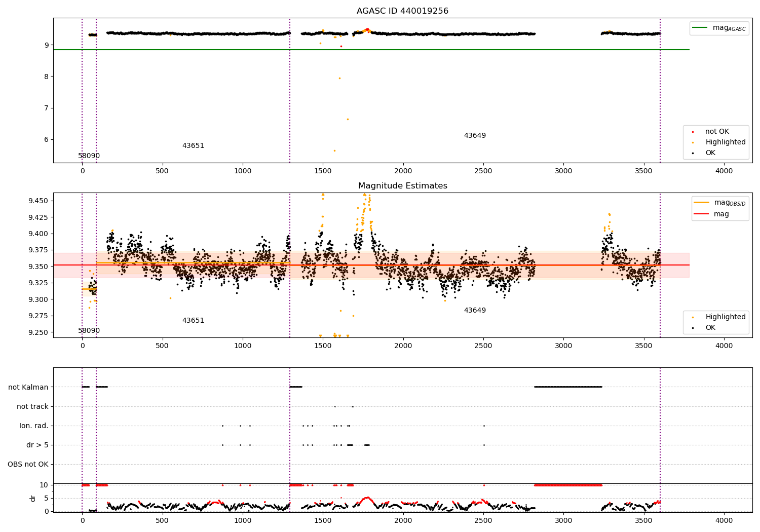Click the 9.425 y-axis tick label
The width and height of the screenshot is (760, 532).
click(39, 217)
